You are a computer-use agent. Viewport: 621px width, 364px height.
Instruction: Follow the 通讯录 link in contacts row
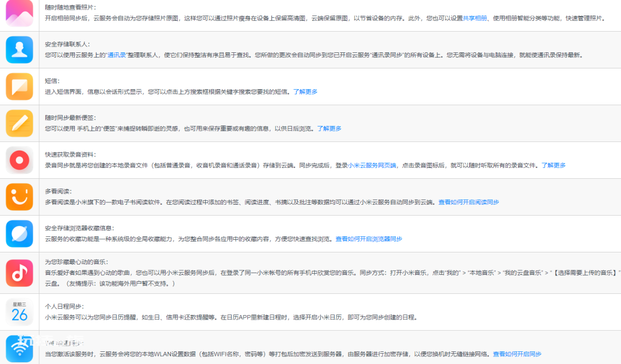[117, 55]
